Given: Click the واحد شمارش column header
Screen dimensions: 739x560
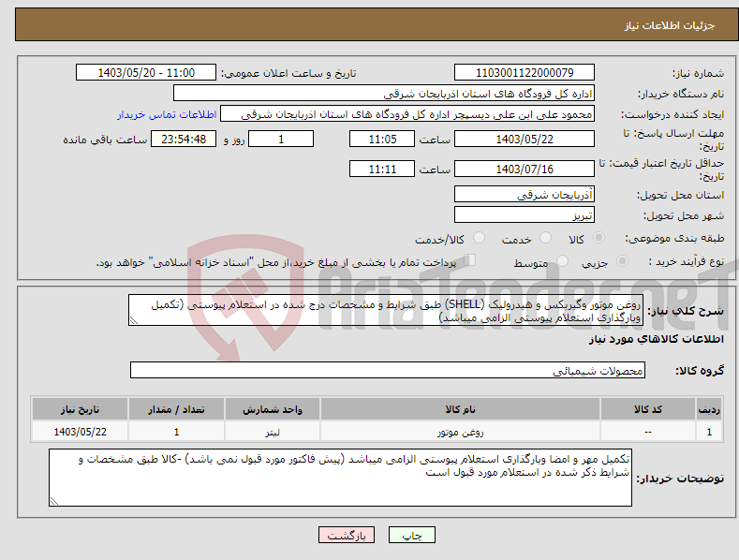Looking at the screenshot, I should click(x=273, y=409).
